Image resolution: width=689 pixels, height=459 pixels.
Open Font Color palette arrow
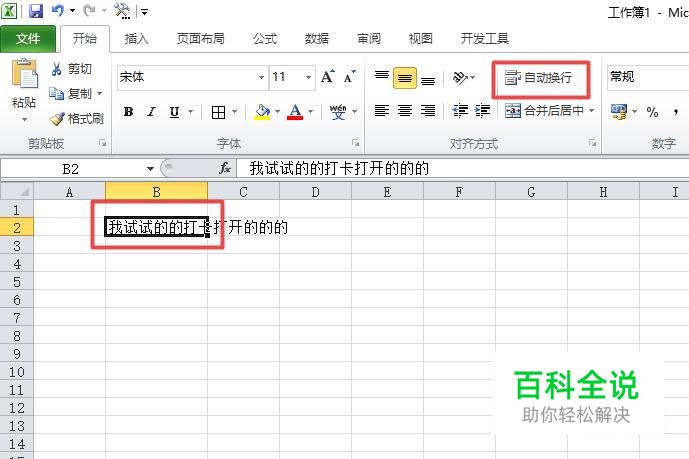click(x=310, y=112)
